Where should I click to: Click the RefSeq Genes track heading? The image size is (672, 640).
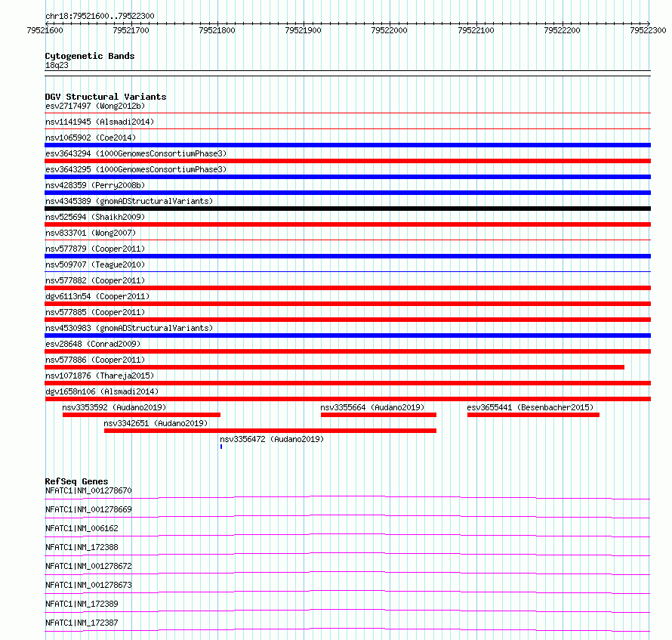click(76, 481)
